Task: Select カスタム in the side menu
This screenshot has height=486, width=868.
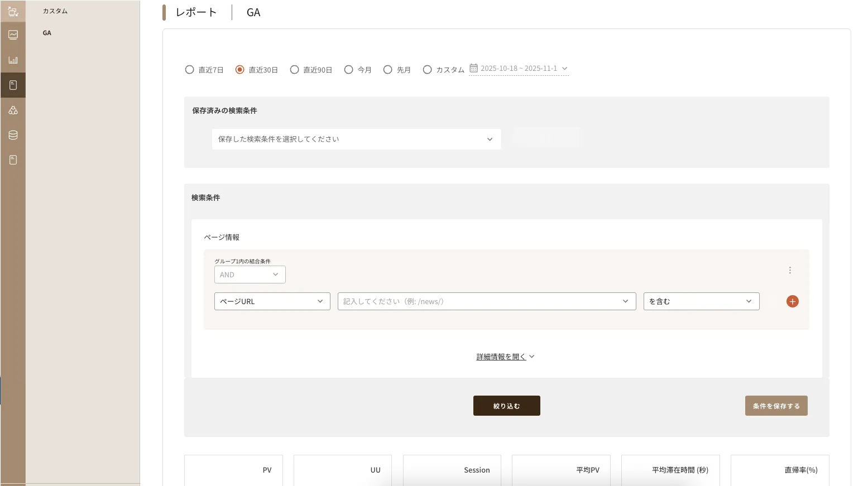Action: click(x=55, y=11)
